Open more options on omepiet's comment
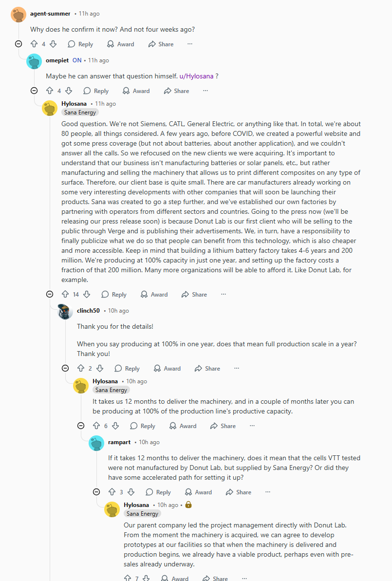The image size is (392, 581). (205, 91)
